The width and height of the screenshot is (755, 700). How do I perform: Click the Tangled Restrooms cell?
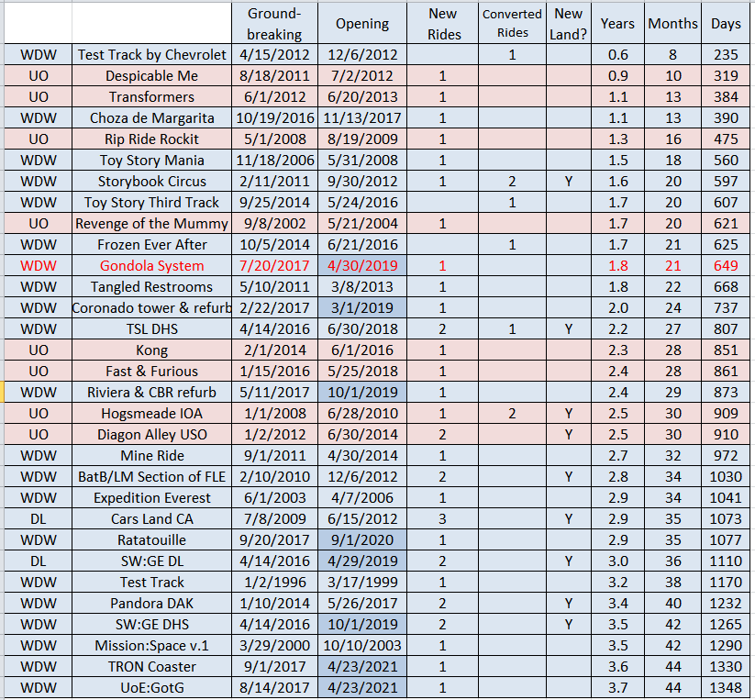click(x=151, y=286)
